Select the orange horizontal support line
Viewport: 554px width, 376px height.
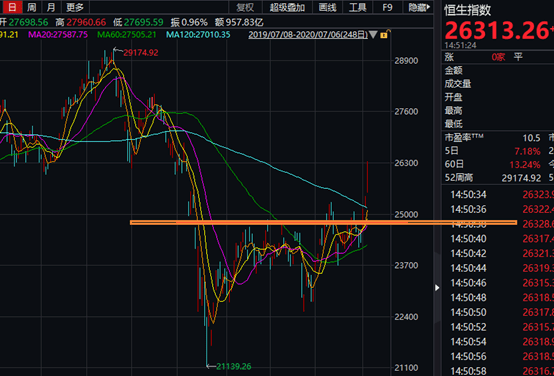click(323, 223)
